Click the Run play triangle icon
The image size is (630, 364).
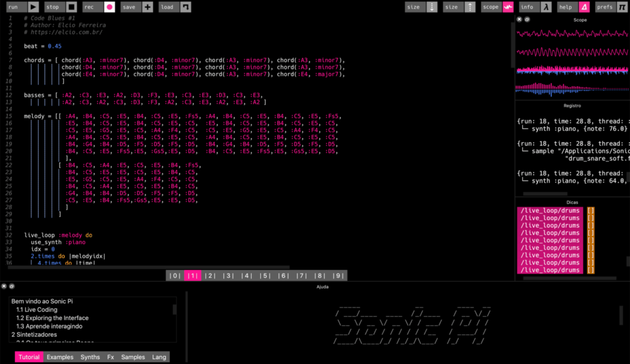click(x=34, y=7)
